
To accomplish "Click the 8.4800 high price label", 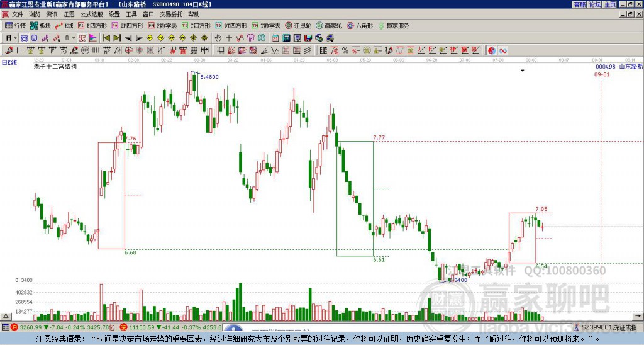I will (x=209, y=77).
